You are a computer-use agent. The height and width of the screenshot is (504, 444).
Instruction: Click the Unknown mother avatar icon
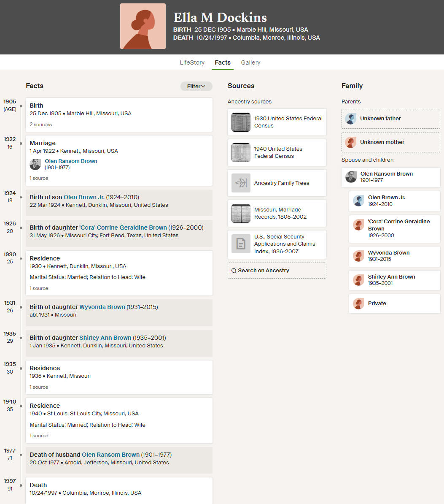[x=350, y=142]
